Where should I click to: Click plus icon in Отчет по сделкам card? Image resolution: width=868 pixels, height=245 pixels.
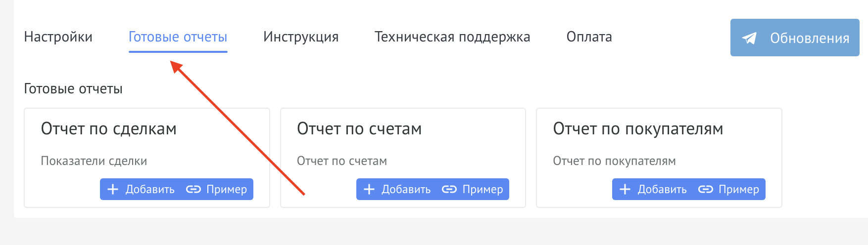tap(113, 189)
